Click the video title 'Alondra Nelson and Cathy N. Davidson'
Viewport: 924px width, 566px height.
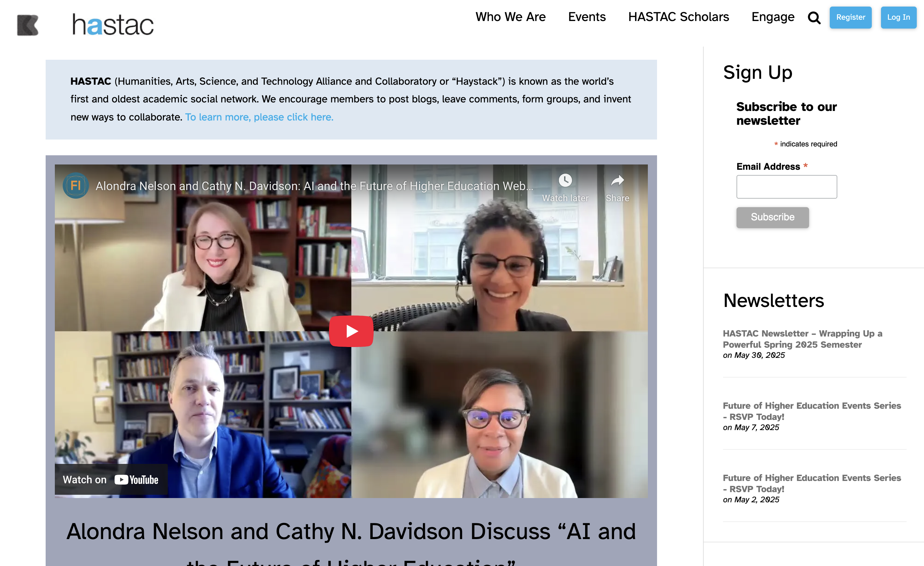[x=314, y=186]
